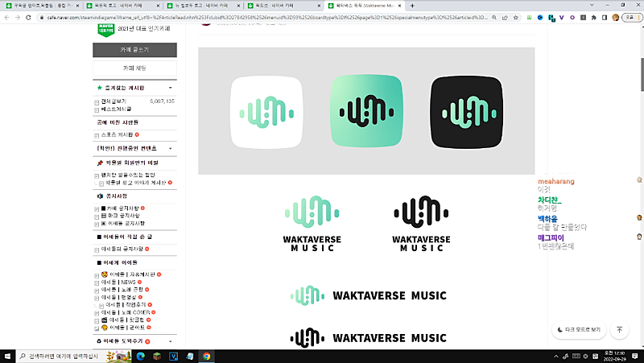Screen dimensions: 644x363
Task: Open 전체글보기 board
Action: click(x=114, y=101)
